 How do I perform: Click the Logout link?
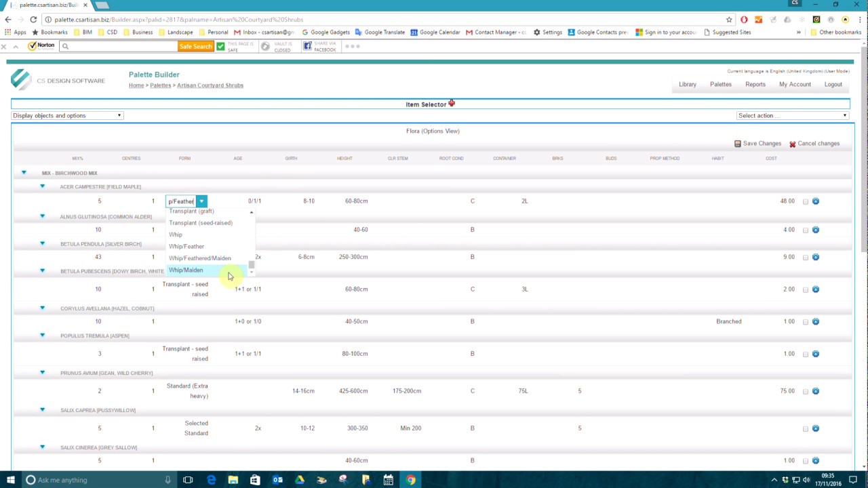[833, 85]
